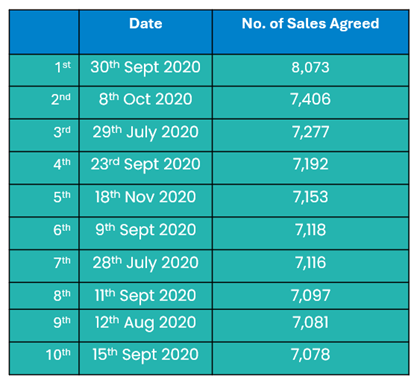
Task: Select the 12th Aug 2020 cell
Action: tap(146, 323)
